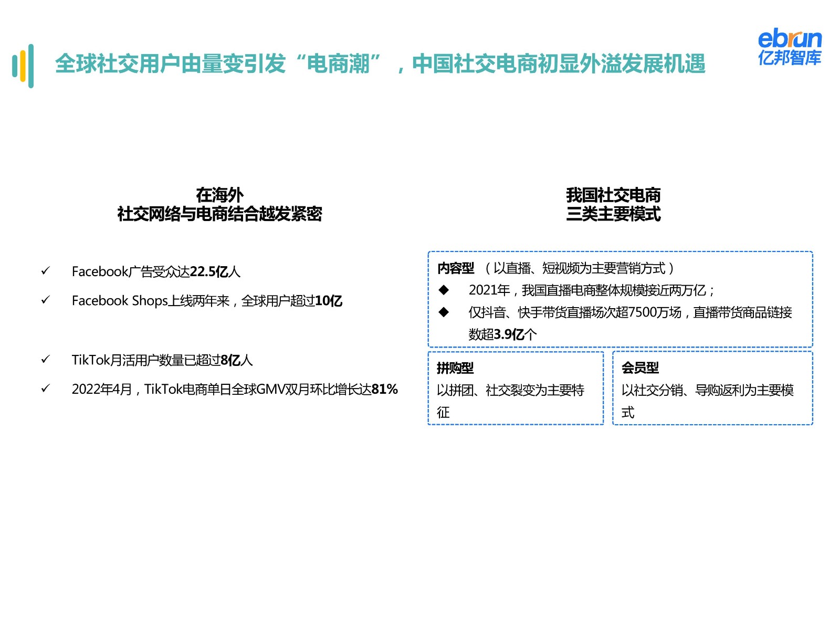Click the diamond bullet beside 2021年
Viewport: 840px width, 630px height.
(x=444, y=290)
